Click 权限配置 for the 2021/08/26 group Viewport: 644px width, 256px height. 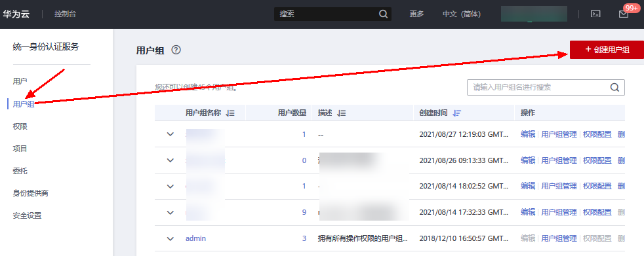point(597,160)
